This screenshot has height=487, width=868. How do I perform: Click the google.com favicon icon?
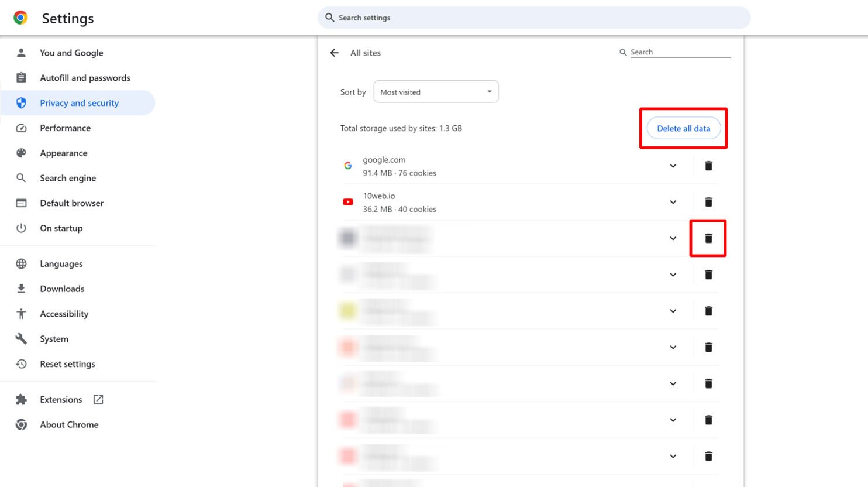click(x=348, y=166)
